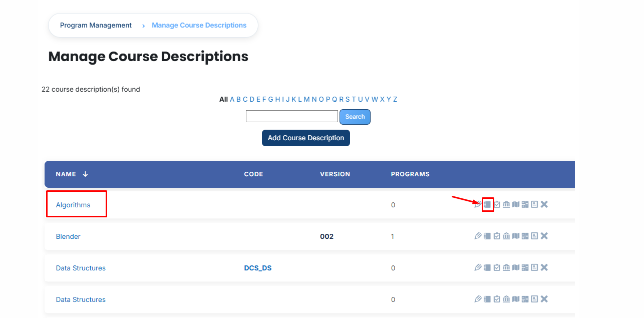
Task: Delete Algorithms using its X icon
Action: tap(544, 204)
